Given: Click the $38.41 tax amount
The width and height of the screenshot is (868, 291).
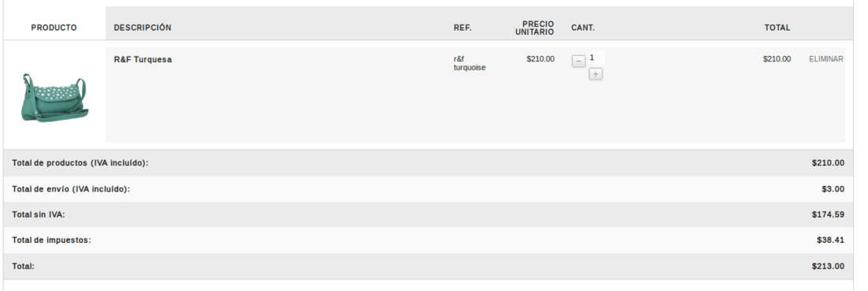Looking at the screenshot, I should [x=830, y=240].
